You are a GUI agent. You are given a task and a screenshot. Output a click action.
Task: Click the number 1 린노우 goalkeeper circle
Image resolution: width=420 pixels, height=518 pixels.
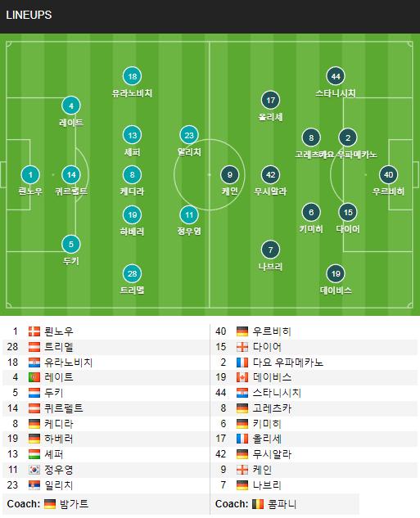30,175
